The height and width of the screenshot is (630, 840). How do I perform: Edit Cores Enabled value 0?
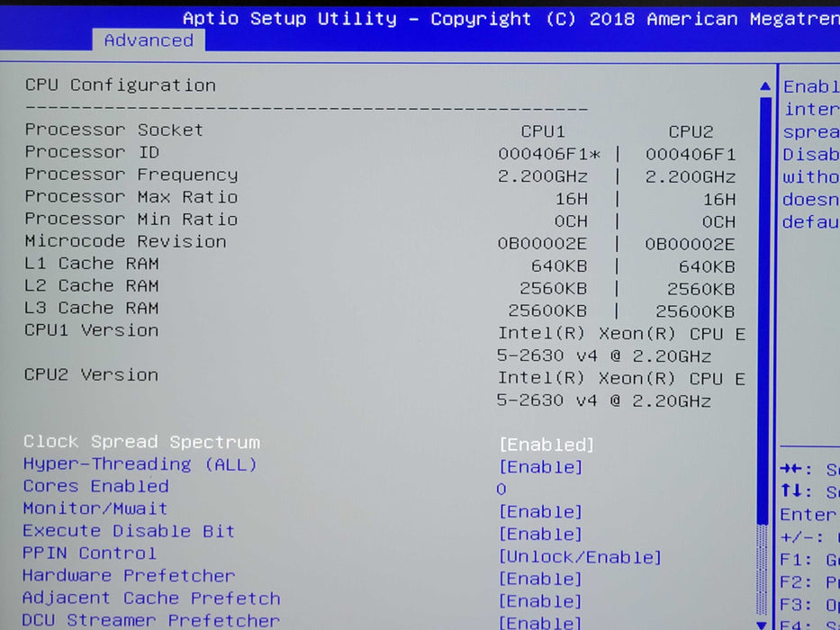click(x=501, y=489)
